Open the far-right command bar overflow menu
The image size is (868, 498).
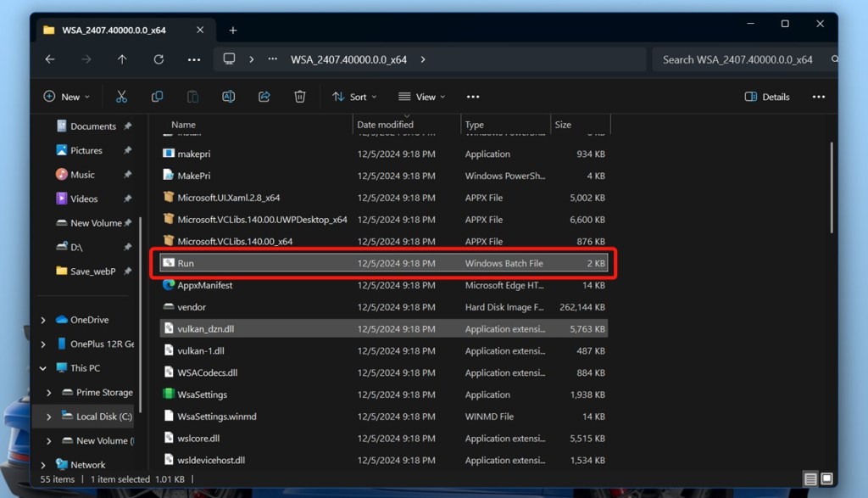(819, 97)
